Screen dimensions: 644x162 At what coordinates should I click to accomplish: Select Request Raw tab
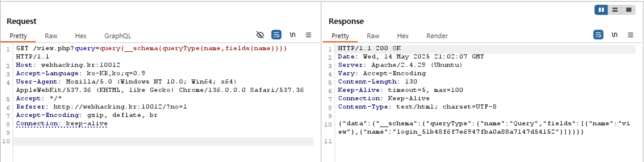tap(51, 36)
